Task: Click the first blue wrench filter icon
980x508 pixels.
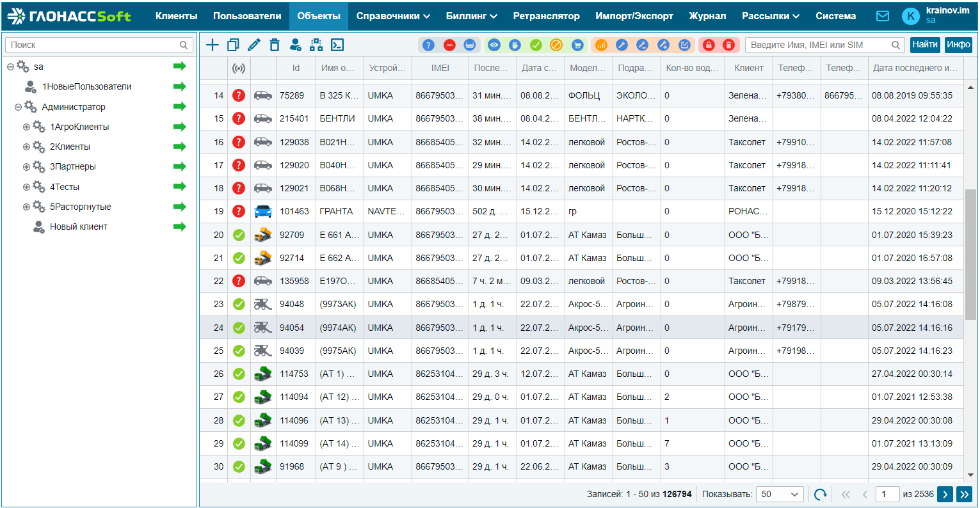Action: (x=622, y=45)
